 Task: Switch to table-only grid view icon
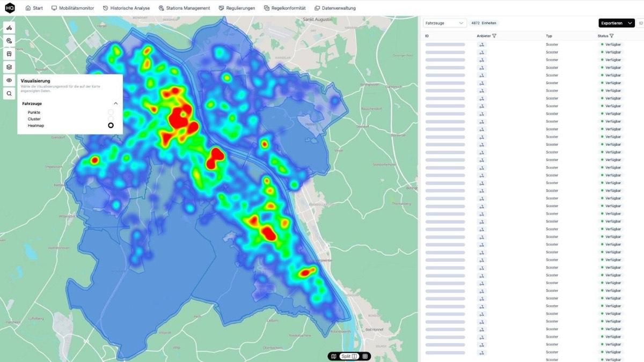(365, 356)
